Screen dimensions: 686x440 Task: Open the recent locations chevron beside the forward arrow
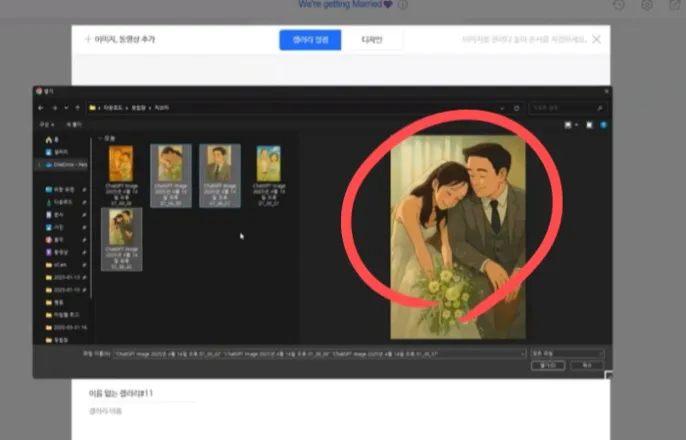(x=66, y=108)
